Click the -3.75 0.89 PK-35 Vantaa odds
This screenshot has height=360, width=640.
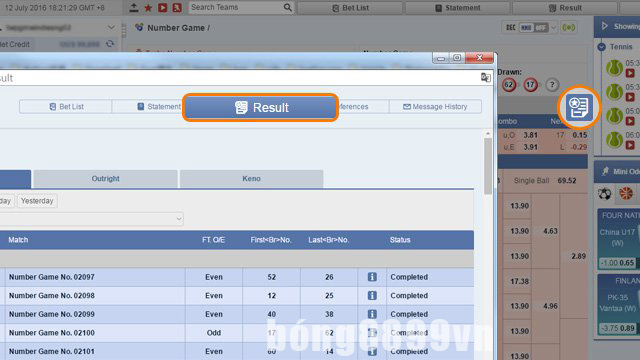click(617, 328)
